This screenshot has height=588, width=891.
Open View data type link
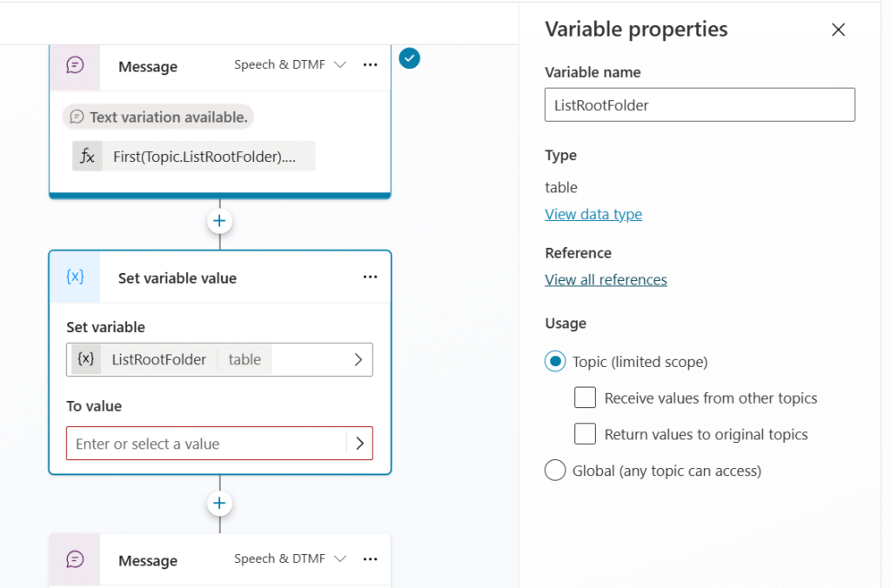[593, 214]
